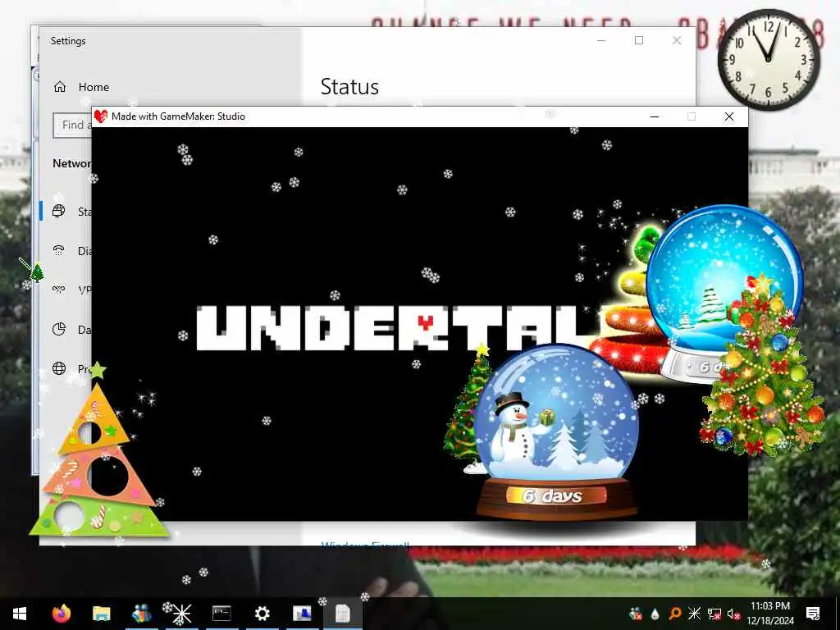The width and height of the screenshot is (840, 630).
Task: Click the Find a setting search box
Action: point(73,125)
